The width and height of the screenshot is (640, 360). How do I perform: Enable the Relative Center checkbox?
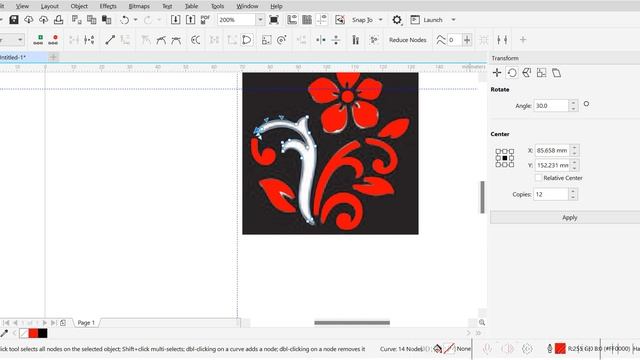pyautogui.click(x=538, y=178)
